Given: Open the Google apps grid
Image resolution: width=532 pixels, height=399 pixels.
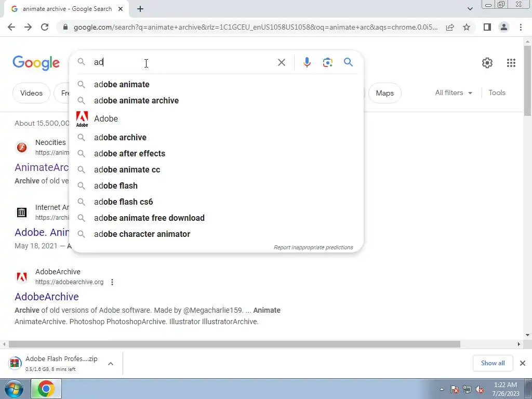Looking at the screenshot, I should (x=511, y=63).
